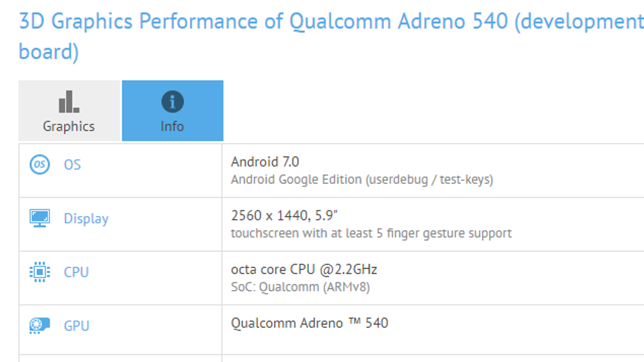Open the 3D Graphics Performance title link

[330, 22]
